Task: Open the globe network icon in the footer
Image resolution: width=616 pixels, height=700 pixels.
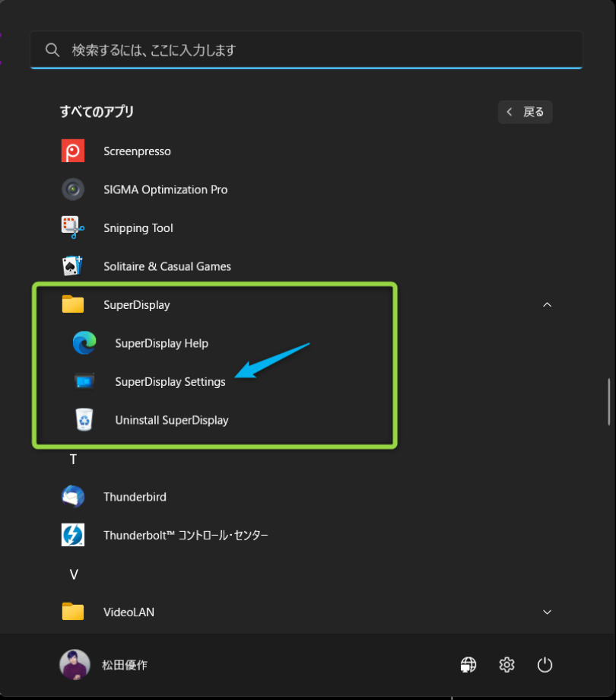Action: pos(468,665)
